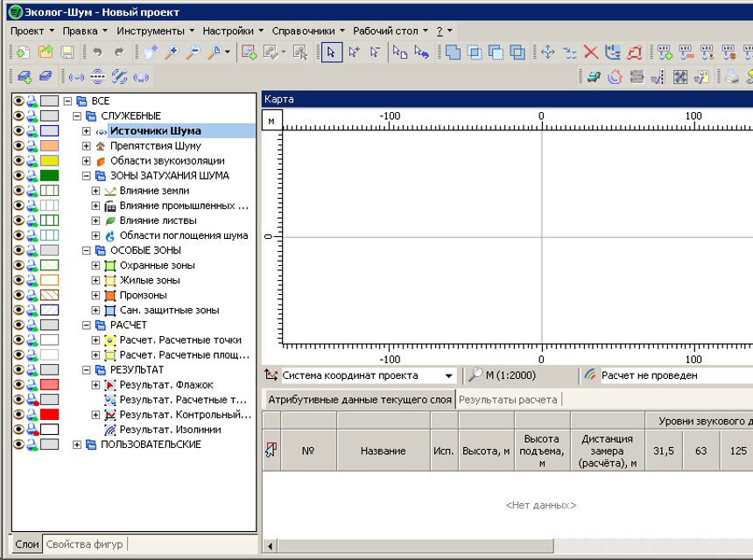Click the add label icon with green plus
Viewport: 753px width, 560px height.
click(665, 52)
